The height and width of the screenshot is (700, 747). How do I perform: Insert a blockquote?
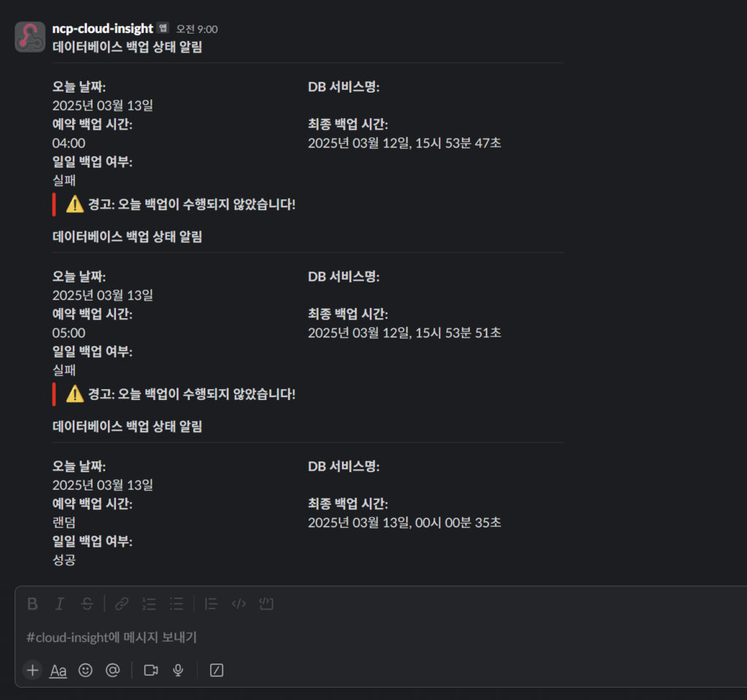click(212, 604)
